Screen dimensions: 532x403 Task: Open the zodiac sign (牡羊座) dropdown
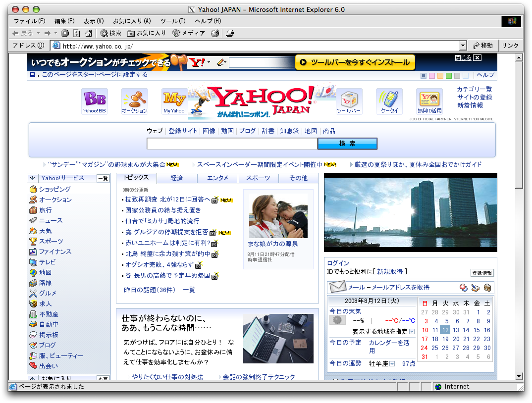pos(392,364)
